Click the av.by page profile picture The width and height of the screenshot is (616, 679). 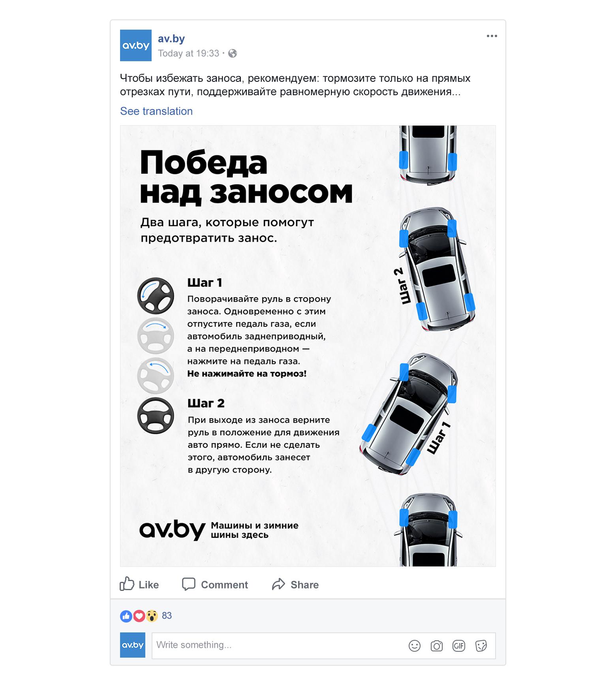136,45
